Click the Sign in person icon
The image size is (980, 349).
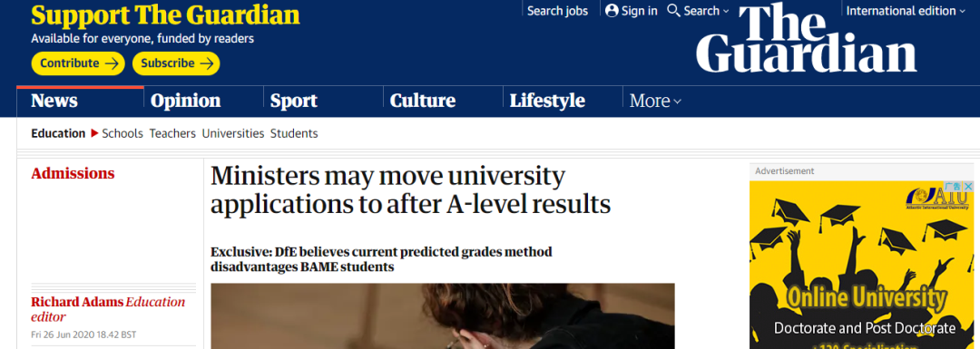pos(612,11)
